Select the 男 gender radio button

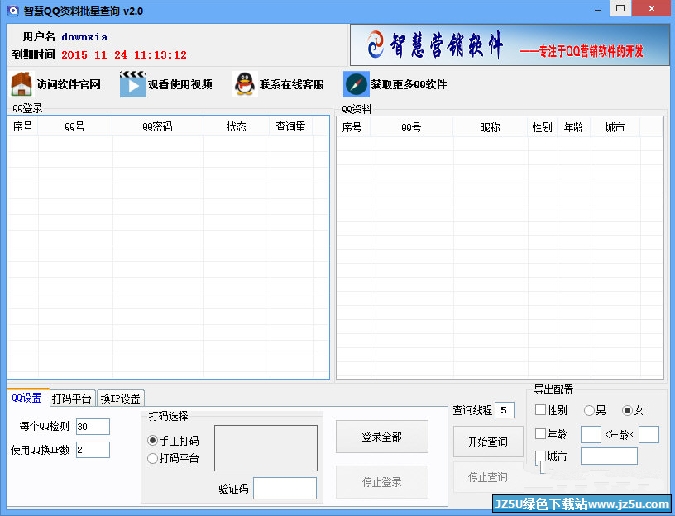tap(589, 411)
